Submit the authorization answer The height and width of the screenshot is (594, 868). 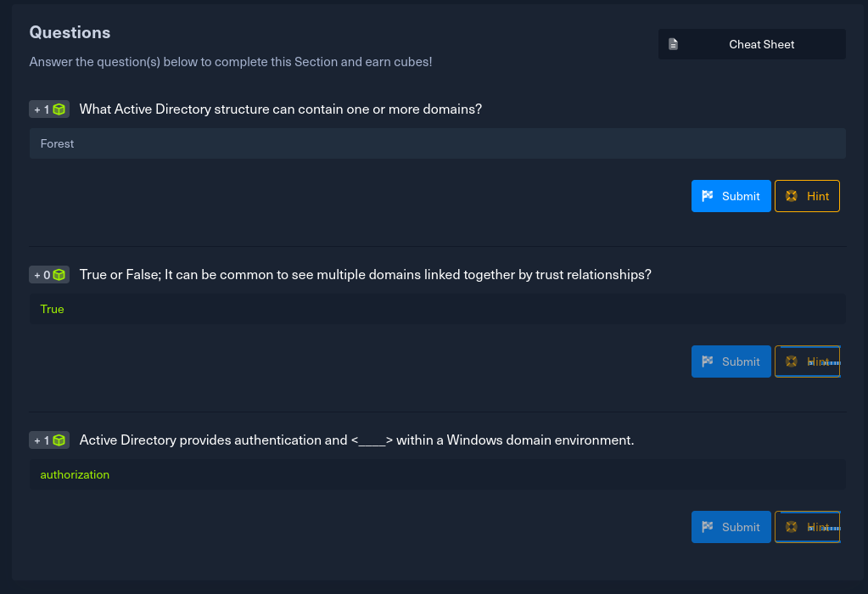[731, 527]
